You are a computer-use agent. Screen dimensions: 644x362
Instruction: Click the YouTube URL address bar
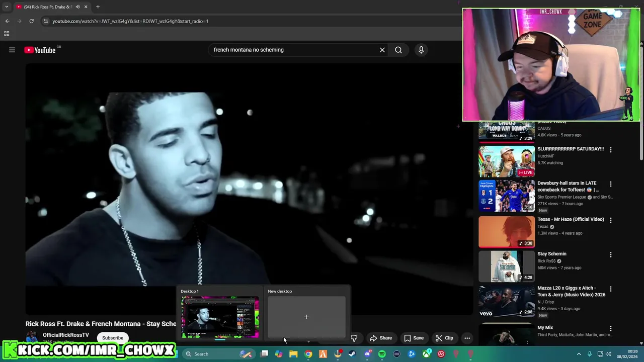click(x=130, y=21)
